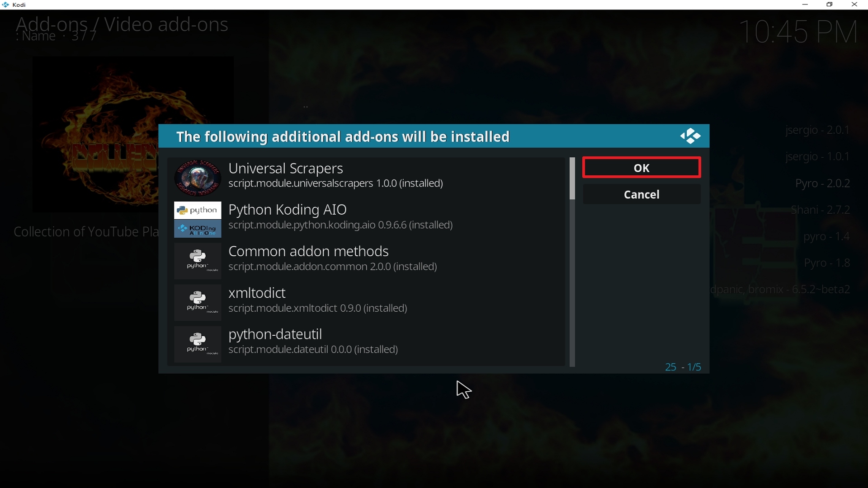Viewport: 868px width, 488px height.
Task: Cancel the add-on installation dialog
Action: point(642,195)
